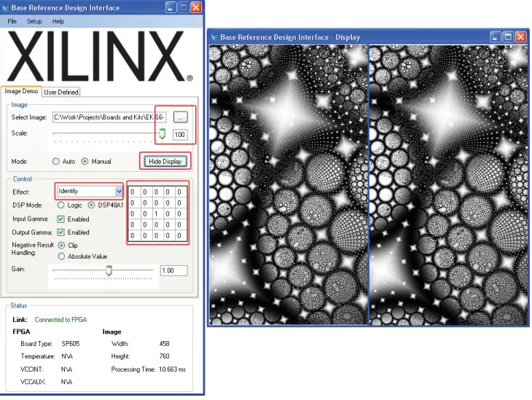
Task: Open the File menu
Action: click(x=12, y=21)
